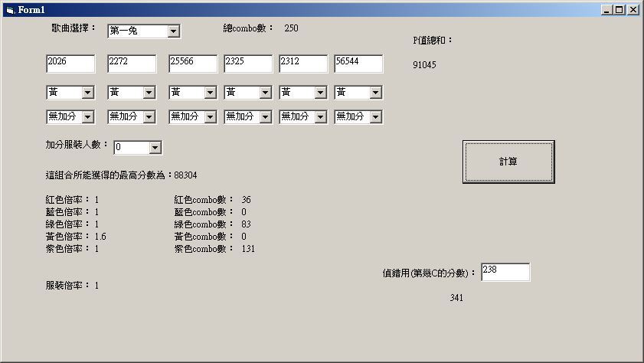Click the 紫色倍率 label
The height and width of the screenshot is (363, 644).
[67, 249]
